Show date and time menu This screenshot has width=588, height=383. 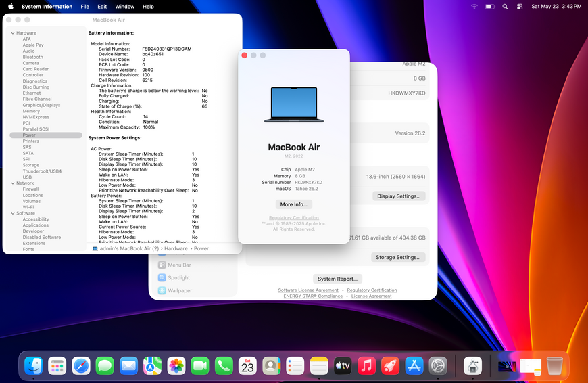(x=556, y=6)
